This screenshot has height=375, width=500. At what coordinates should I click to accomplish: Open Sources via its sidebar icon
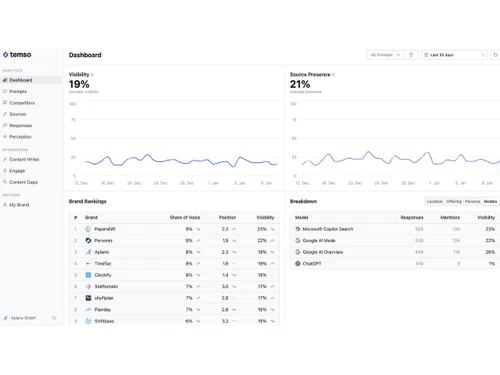(5, 114)
